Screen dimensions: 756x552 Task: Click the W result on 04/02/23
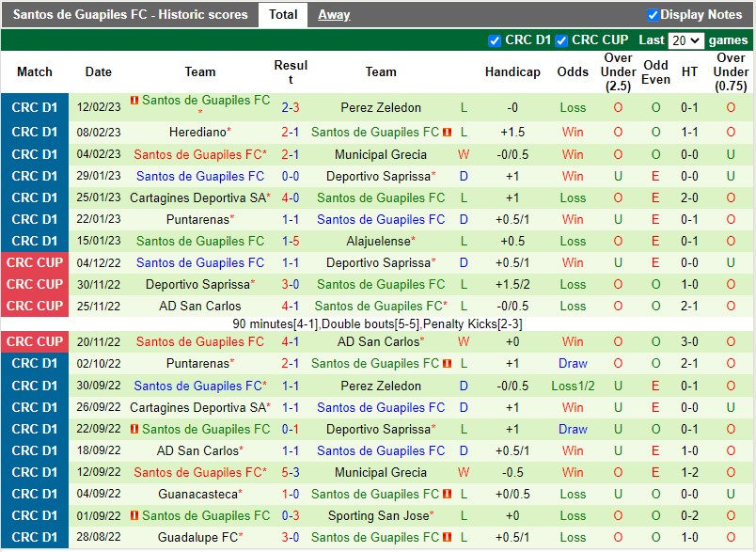[x=464, y=155]
